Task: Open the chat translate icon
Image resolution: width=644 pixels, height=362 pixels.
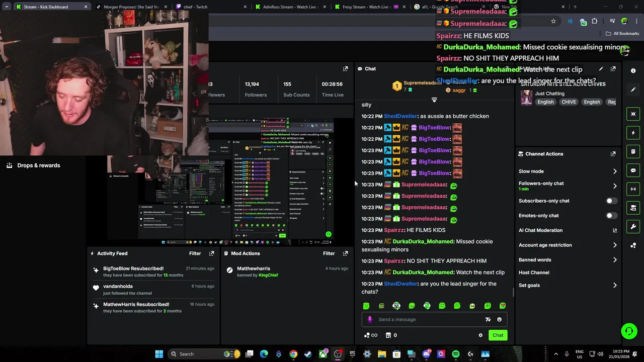Action: click(488, 319)
